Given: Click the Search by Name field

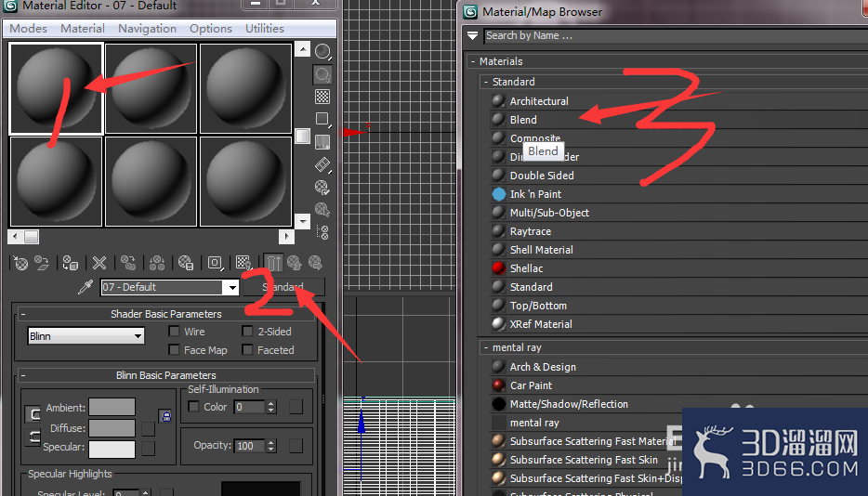Looking at the screenshot, I should (x=676, y=35).
